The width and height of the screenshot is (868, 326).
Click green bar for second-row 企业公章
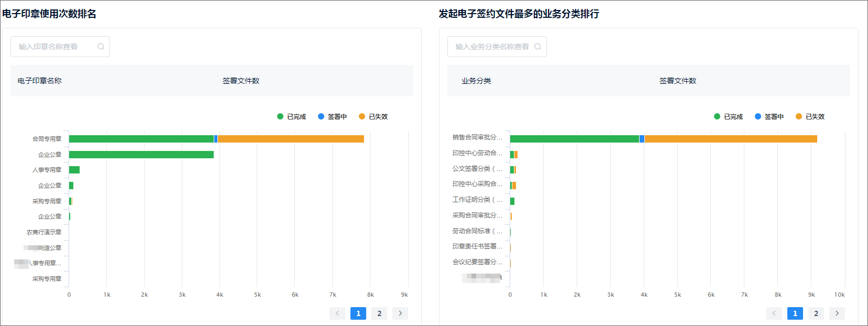coord(141,155)
